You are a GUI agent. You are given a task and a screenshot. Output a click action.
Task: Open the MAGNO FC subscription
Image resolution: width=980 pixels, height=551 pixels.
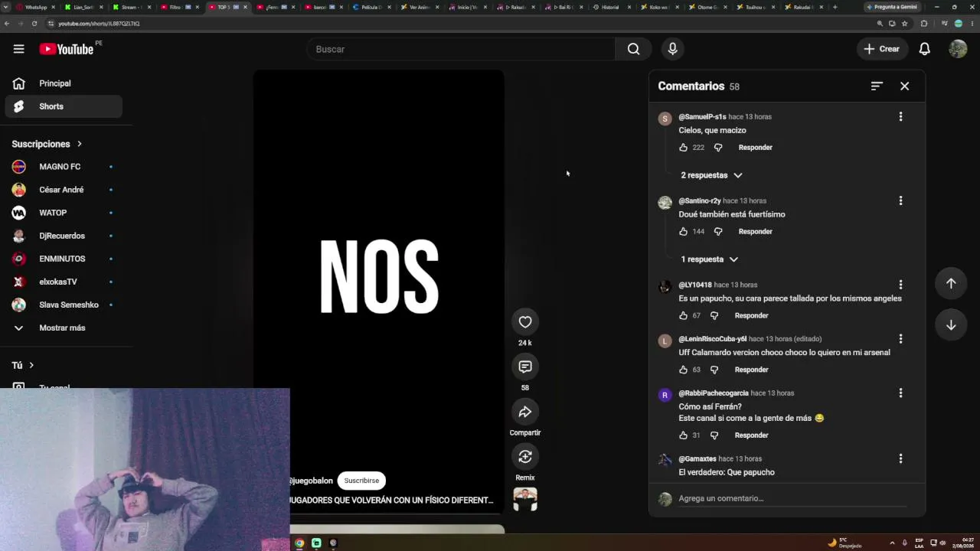(64, 167)
